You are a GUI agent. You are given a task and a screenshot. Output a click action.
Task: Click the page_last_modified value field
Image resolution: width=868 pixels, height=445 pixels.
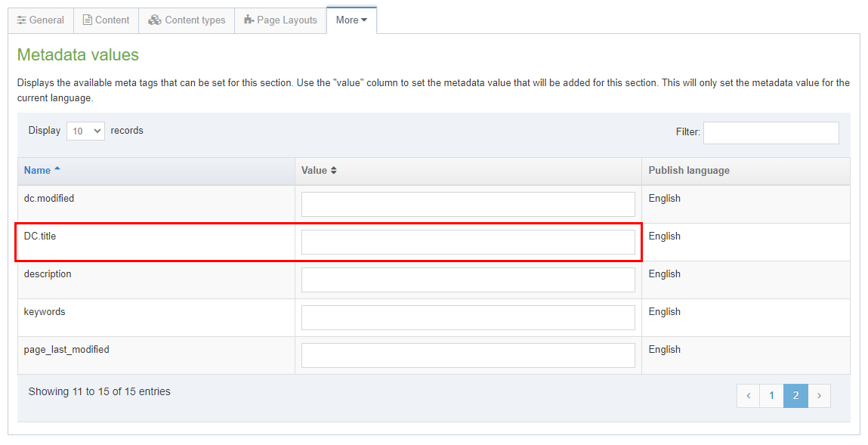click(x=468, y=355)
